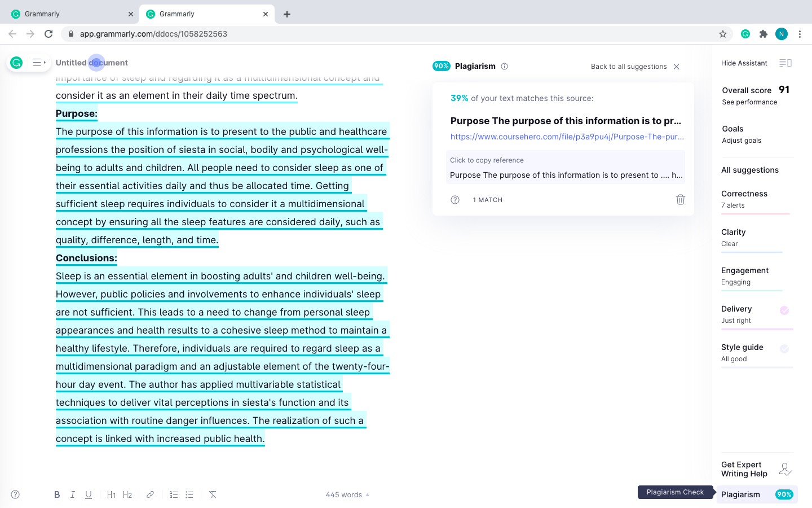This screenshot has height=508, width=812.
Task: Open the coursehero.com source link
Action: click(x=567, y=137)
